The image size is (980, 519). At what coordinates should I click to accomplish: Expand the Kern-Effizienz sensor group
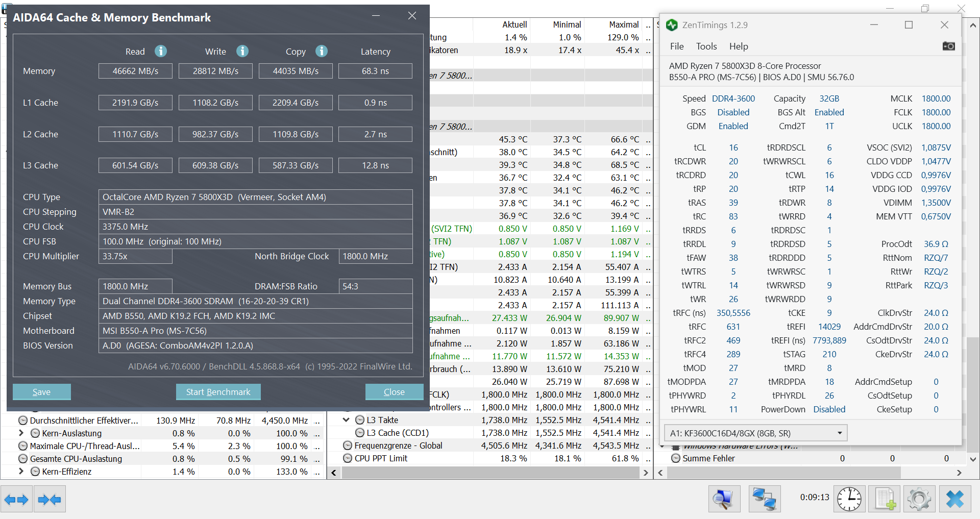21,471
